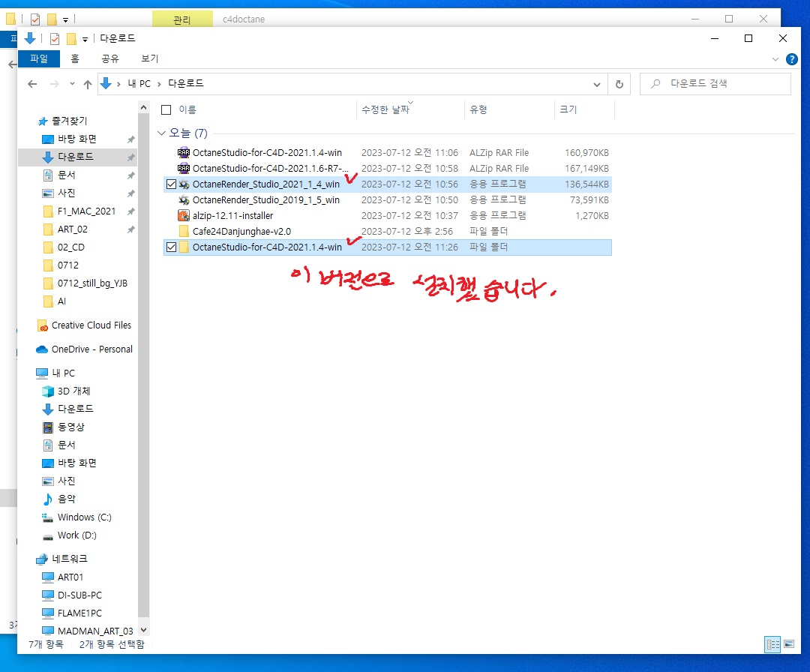The width and height of the screenshot is (810, 672).
Task: Select the OctaneStudio-for-C4D-2021.1.4-win RAR file icon
Action: (184, 153)
